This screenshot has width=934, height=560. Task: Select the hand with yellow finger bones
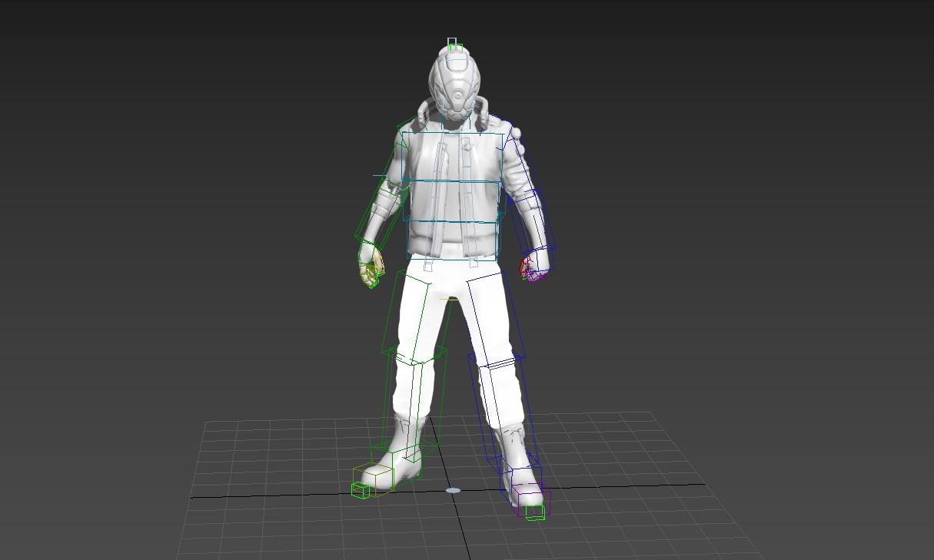click(x=371, y=265)
